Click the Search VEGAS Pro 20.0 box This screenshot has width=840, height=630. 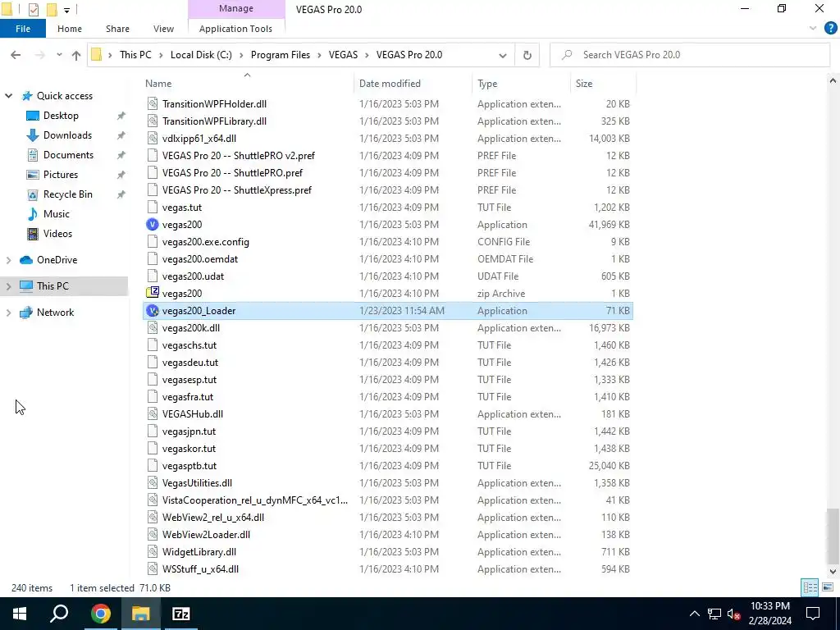(x=690, y=55)
